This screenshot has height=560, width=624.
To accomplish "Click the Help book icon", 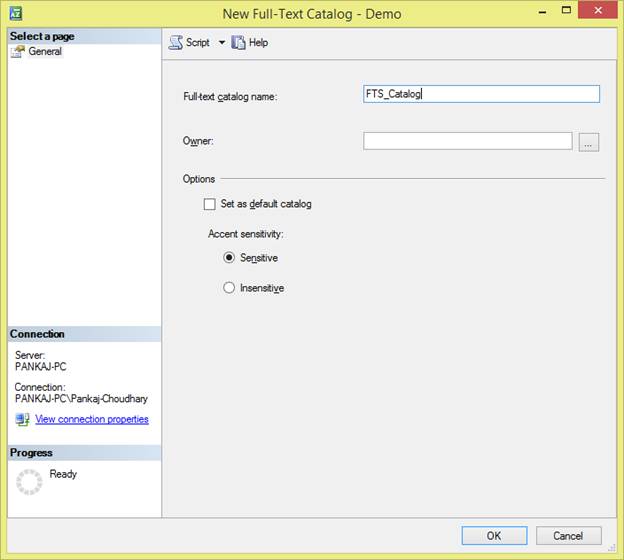I will 238,43.
